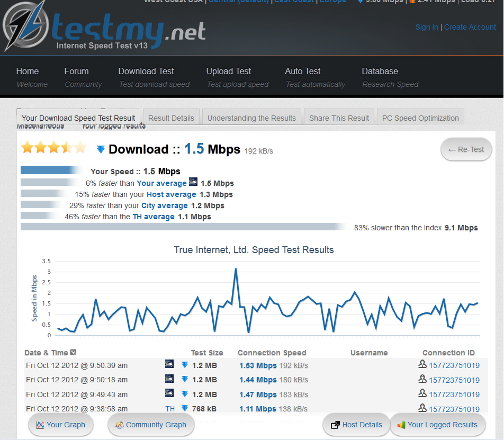Click the host icon in the 9:50:39 am row
The height and width of the screenshot is (440, 504).
click(169, 364)
